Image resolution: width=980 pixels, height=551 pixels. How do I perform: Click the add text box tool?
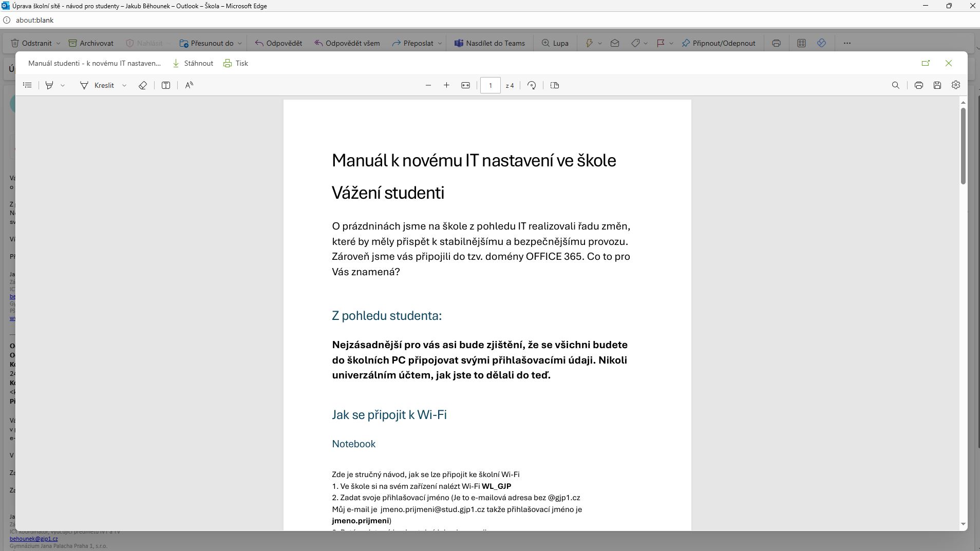[x=166, y=85]
